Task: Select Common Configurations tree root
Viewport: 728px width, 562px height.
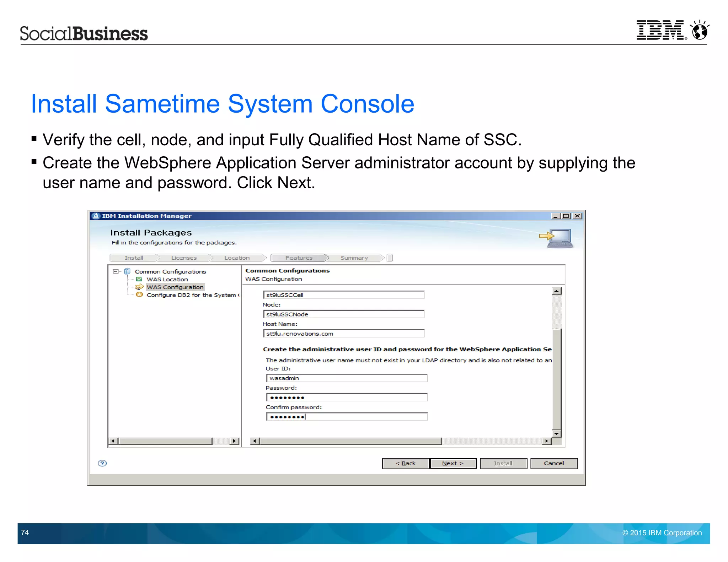Action: [x=170, y=271]
